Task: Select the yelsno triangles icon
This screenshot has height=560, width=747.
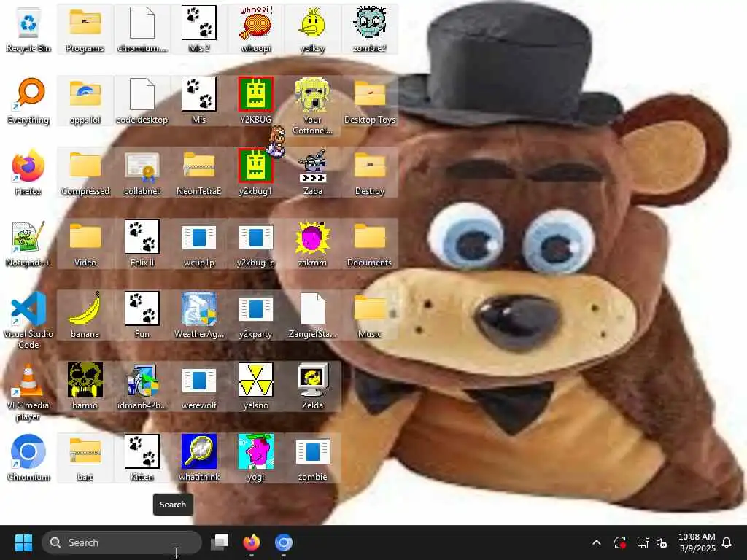Action: pos(256,386)
